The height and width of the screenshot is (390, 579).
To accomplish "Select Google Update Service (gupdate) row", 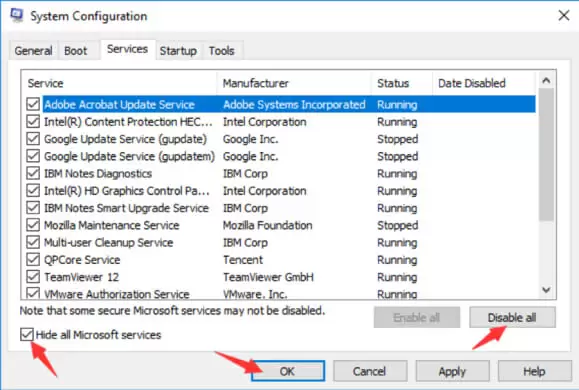I will click(x=281, y=139).
